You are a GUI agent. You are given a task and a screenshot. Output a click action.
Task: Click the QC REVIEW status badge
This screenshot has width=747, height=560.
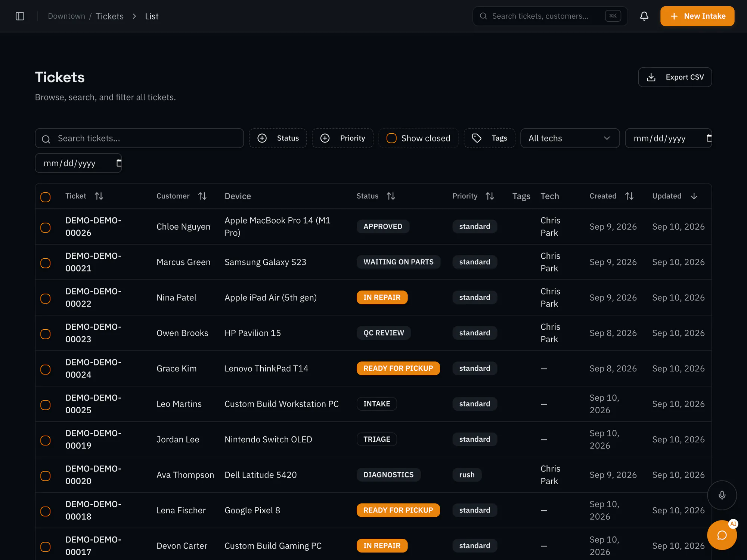[x=384, y=333]
